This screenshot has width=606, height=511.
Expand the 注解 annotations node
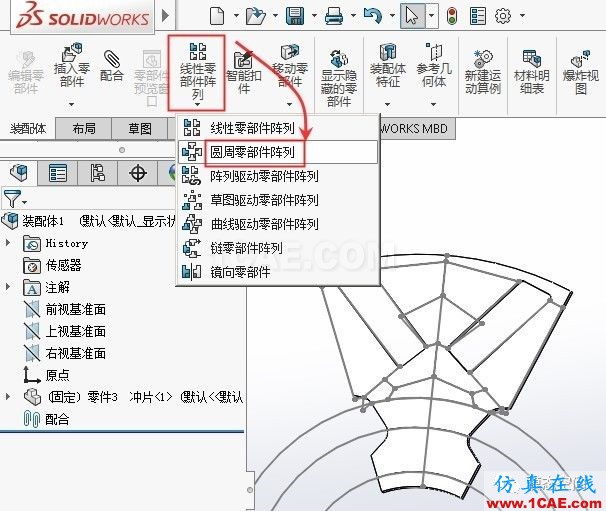coord(7,287)
